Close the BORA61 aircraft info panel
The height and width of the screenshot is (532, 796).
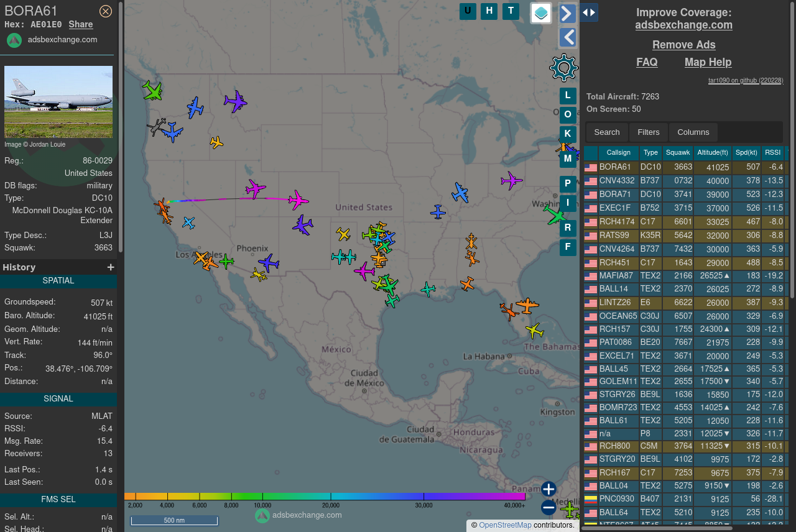click(106, 11)
